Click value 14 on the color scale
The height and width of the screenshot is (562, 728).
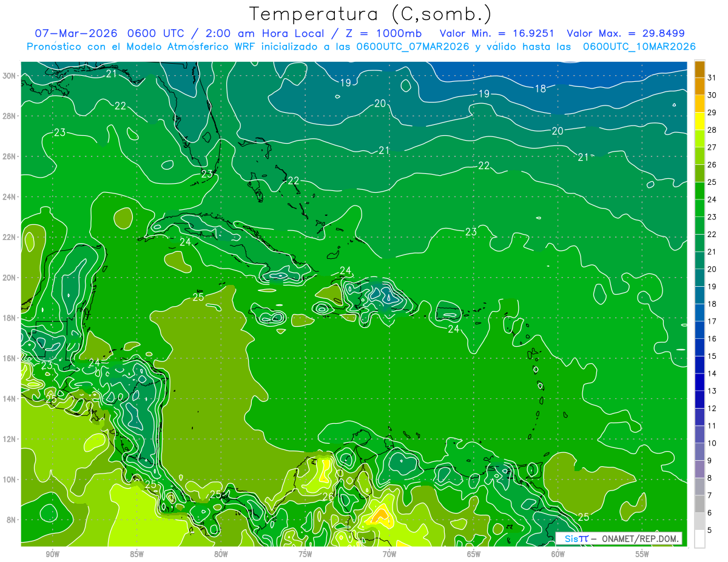[x=712, y=374]
